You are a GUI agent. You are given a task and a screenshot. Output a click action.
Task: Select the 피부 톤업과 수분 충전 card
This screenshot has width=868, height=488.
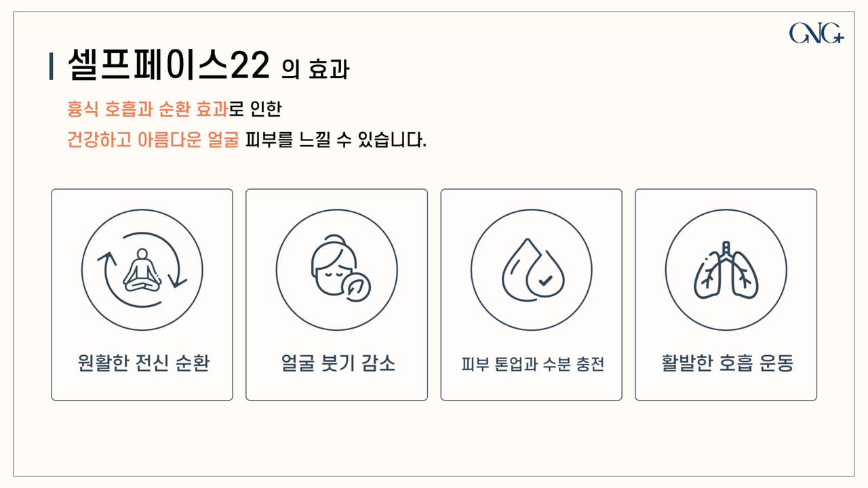(532, 295)
